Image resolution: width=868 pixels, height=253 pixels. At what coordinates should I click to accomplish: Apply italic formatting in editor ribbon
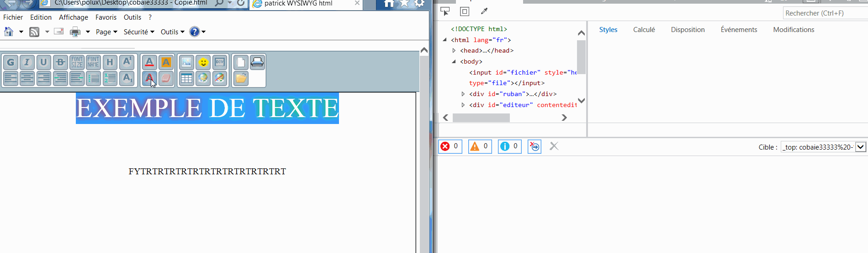(x=27, y=62)
